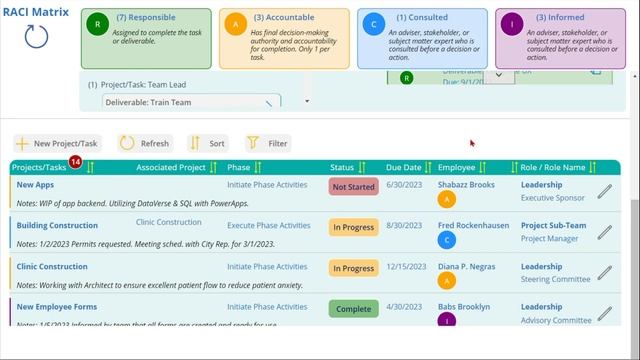Click the RACI Matrix reset circular arrow icon

(x=36, y=36)
